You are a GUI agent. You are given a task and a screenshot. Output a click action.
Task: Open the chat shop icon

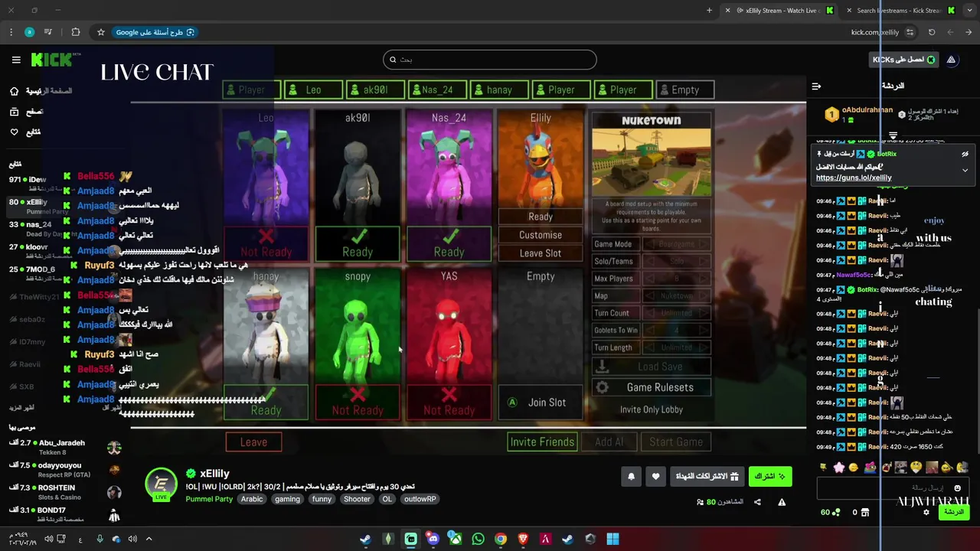click(x=865, y=512)
